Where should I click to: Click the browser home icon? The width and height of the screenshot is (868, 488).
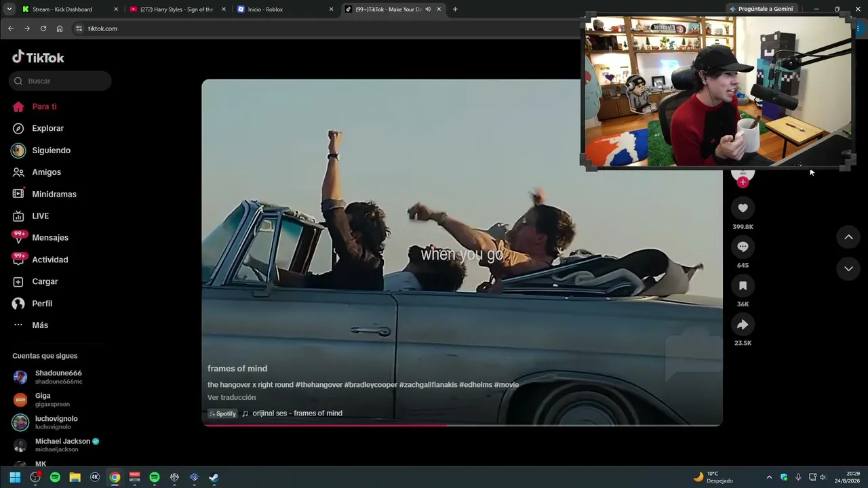point(60,28)
